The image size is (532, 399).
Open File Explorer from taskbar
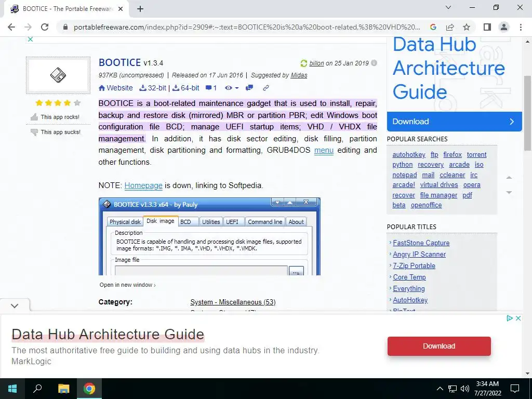(63, 389)
